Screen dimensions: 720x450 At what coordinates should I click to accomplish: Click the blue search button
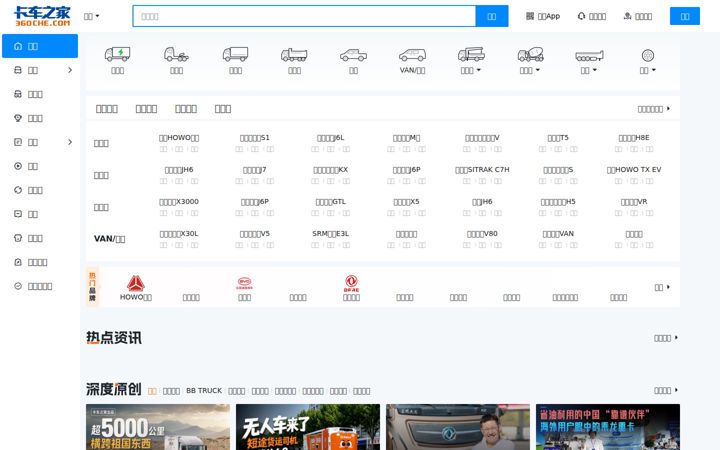click(492, 16)
